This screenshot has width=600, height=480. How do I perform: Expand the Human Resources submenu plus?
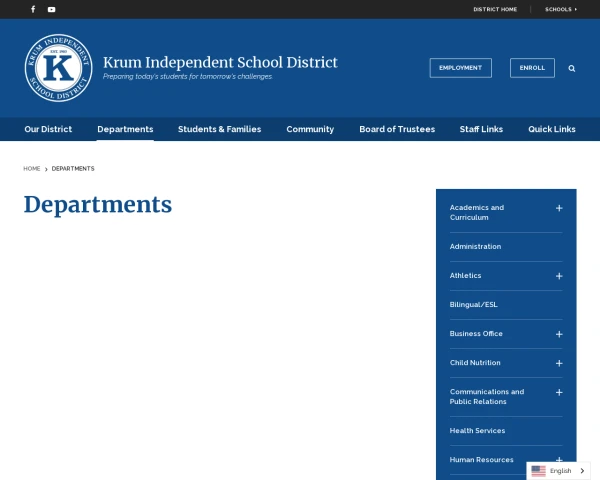click(x=559, y=460)
